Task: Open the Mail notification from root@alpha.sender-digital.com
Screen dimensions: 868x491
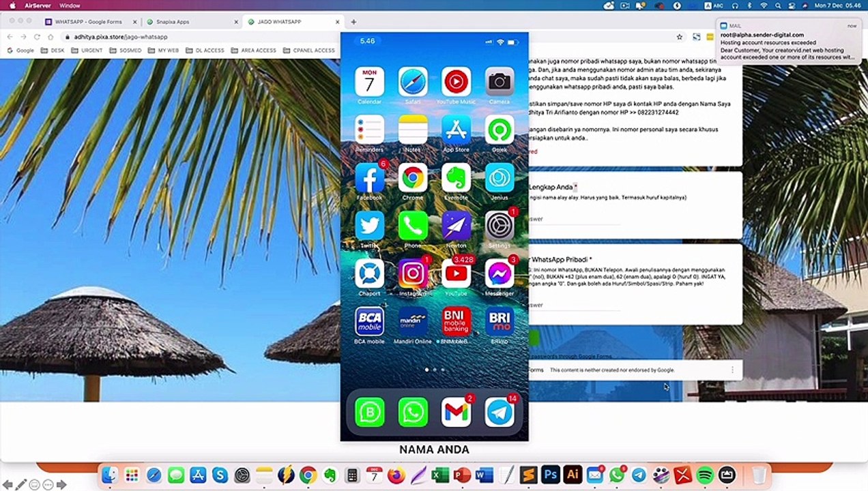Action: pos(789,42)
